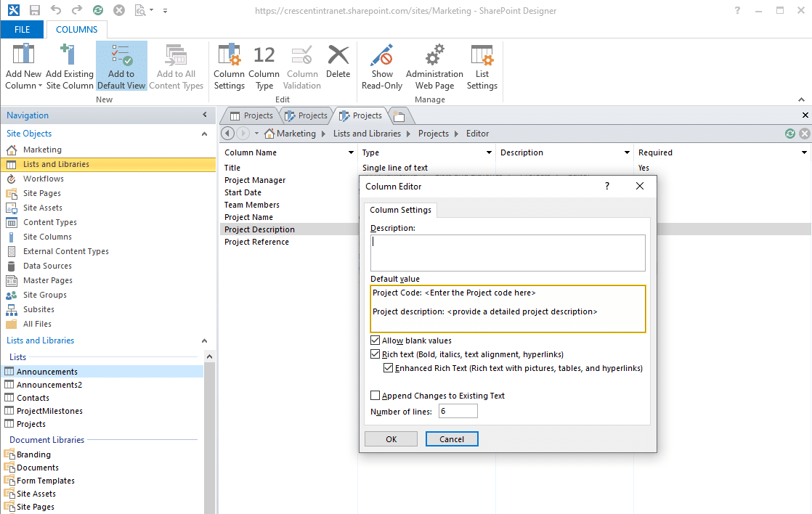Switch to the FILE tab
Screen dimensions: 812x514
(x=22, y=29)
